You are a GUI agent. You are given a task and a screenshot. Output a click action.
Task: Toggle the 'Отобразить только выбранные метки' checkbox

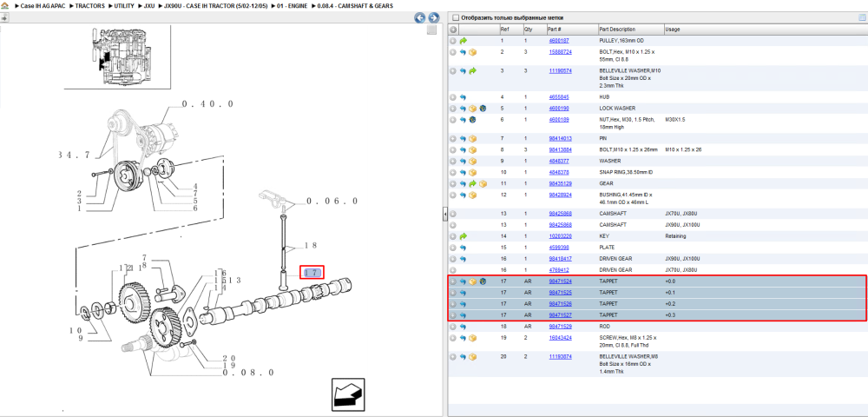pos(456,17)
